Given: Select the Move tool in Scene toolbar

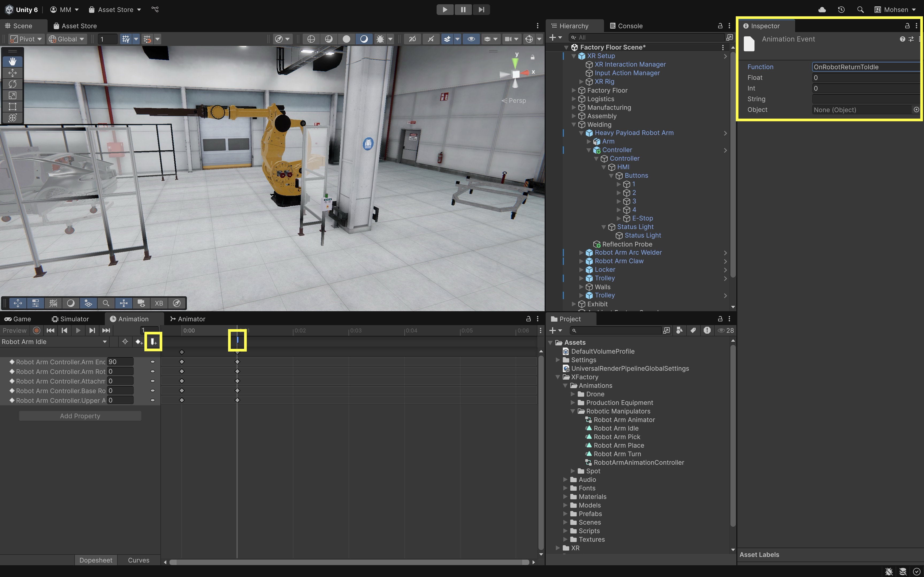Looking at the screenshot, I should tap(13, 73).
